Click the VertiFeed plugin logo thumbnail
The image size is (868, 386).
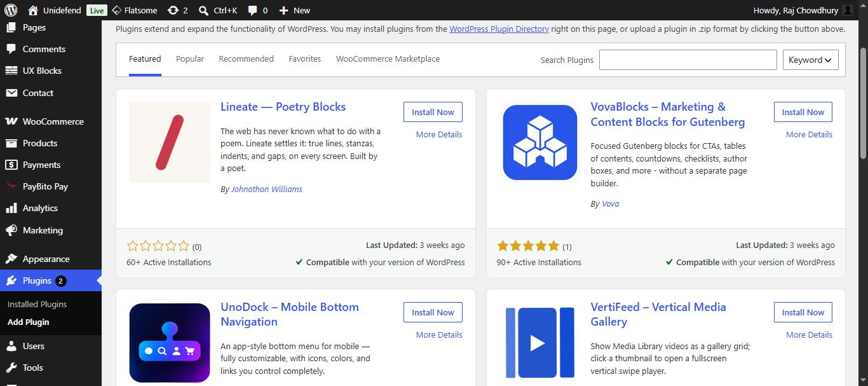(x=540, y=343)
